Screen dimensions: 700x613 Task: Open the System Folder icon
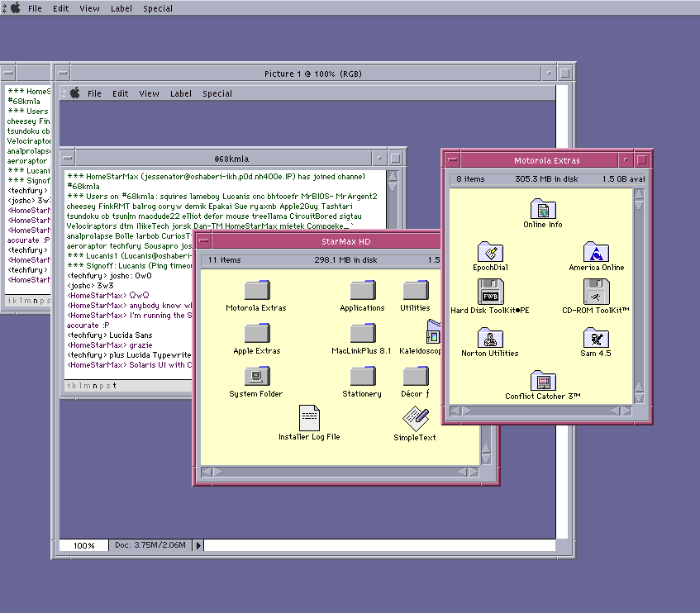tap(256, 378)
